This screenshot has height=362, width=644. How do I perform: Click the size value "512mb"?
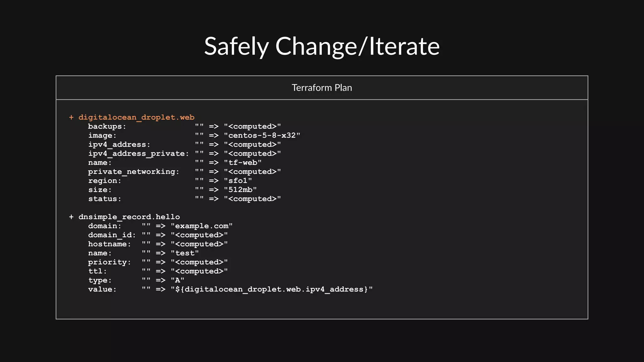[240, 190]
